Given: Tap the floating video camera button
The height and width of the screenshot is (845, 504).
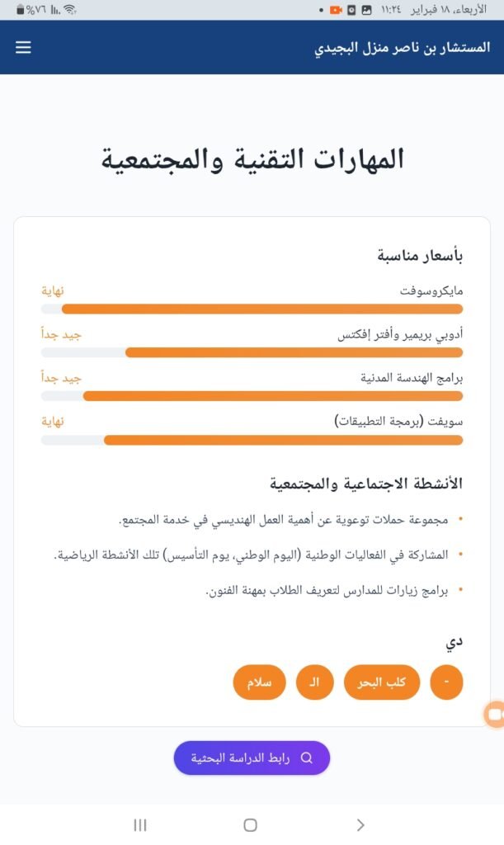Looking at the screenshot, I should coord(495,715).
